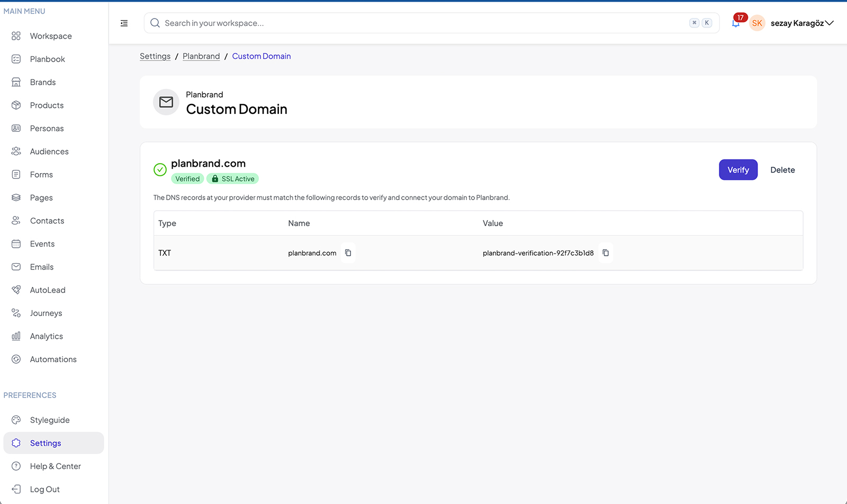Image resolution: width=847 pixels, height=504 pixels.
Task: Open the Brands section icon
Action: (16, 82)
